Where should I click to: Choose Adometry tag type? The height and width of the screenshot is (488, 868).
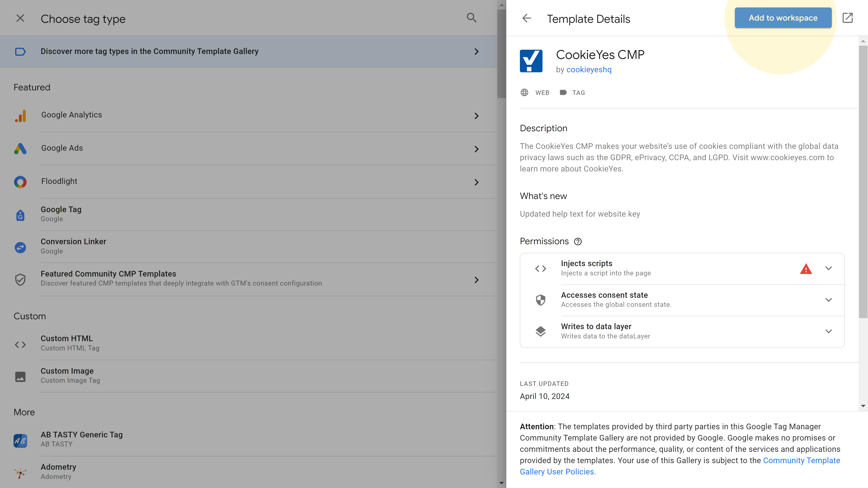[249, 472]
